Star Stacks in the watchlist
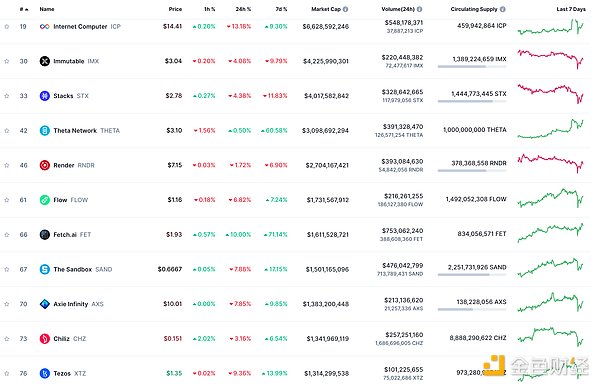600x387 pixels. (x=7, y=96)
